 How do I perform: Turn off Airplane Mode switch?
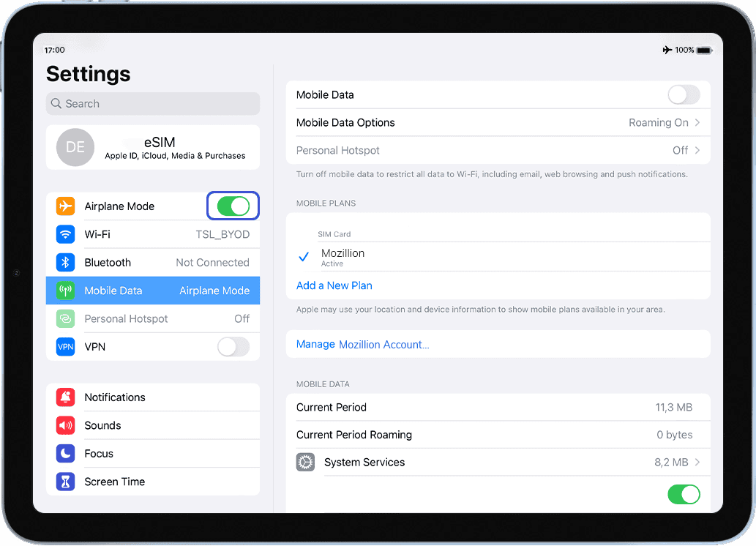pos(233,206)
